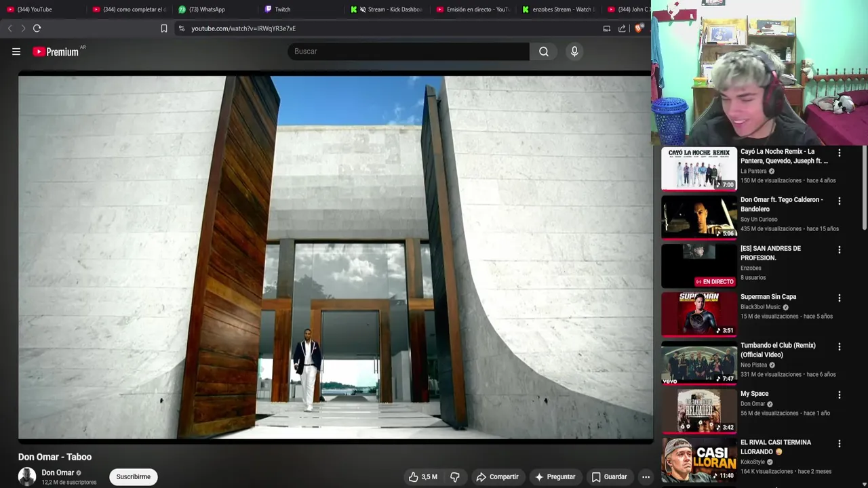868x488 pixels.
Task: Click the Suscribirme button
Action: click(x=134, y=477)
